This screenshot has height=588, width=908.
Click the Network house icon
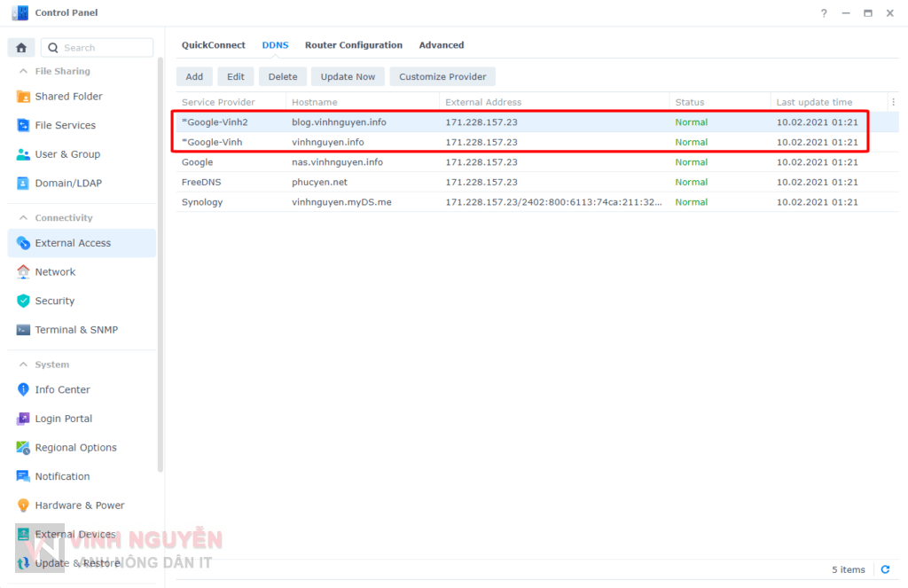pyautogui.click(x=23, y=272)
